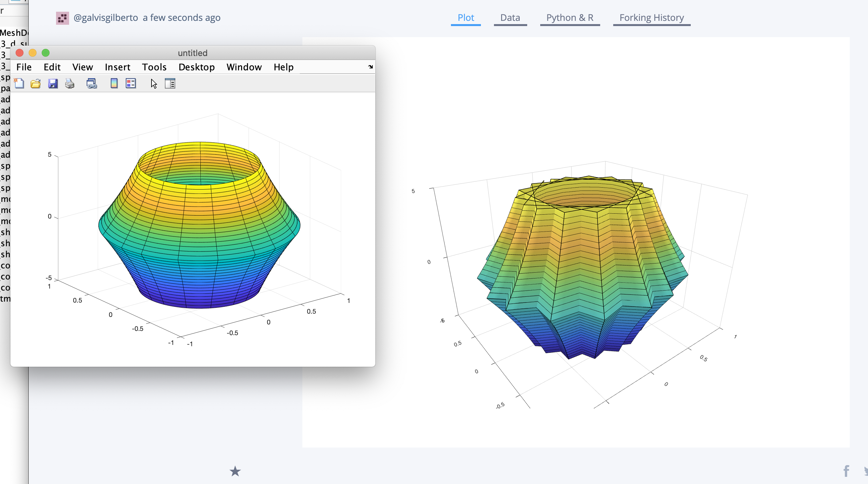Image resolution: width=868 pixels, height=484 pixels.
Task: Click the untitled window title bar
Action: [x=193, y=53]
